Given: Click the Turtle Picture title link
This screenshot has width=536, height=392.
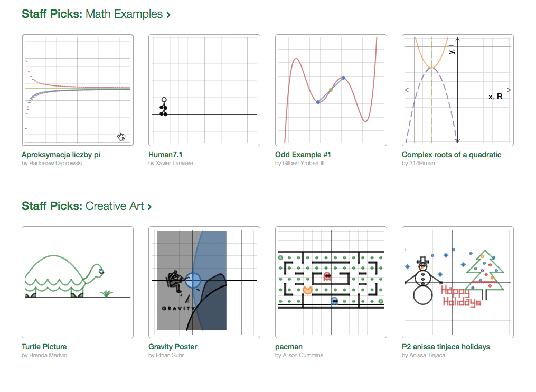Looking at the screenshot, I should [44, 347].
